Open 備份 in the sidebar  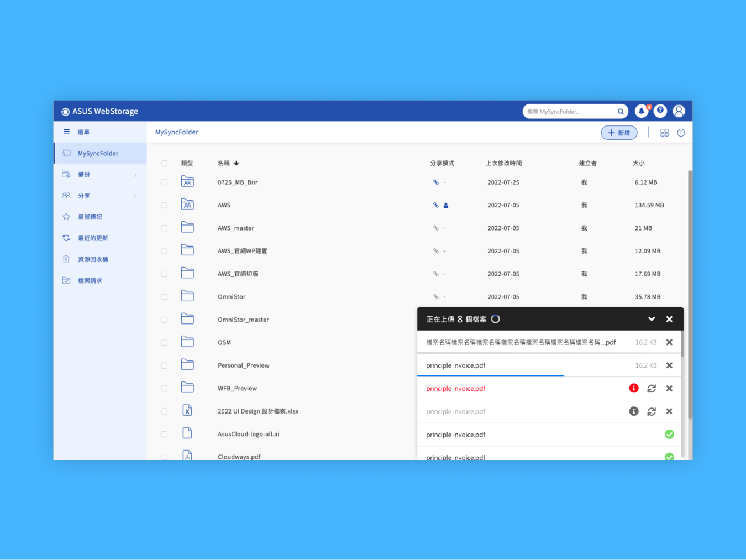101,175
